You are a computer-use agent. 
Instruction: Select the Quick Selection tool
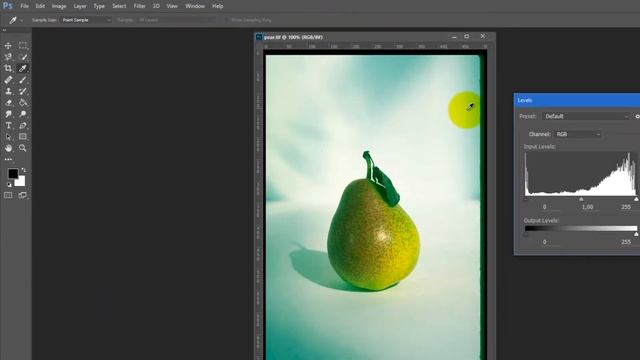point(23,57)
